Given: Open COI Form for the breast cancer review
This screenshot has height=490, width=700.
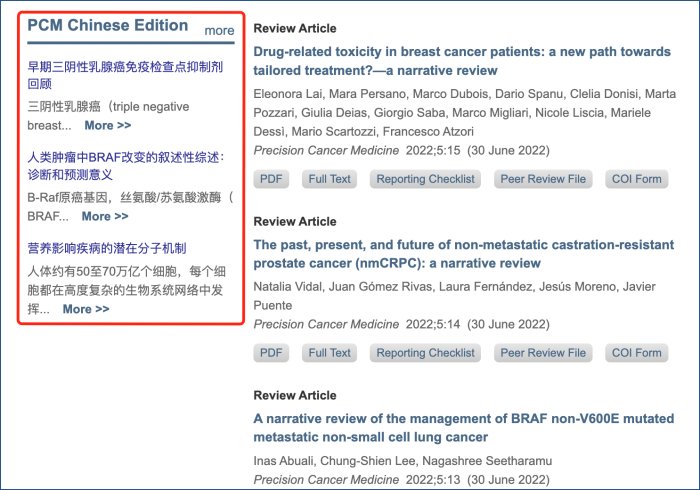Looking at the screenshot, I should point(637,179).
